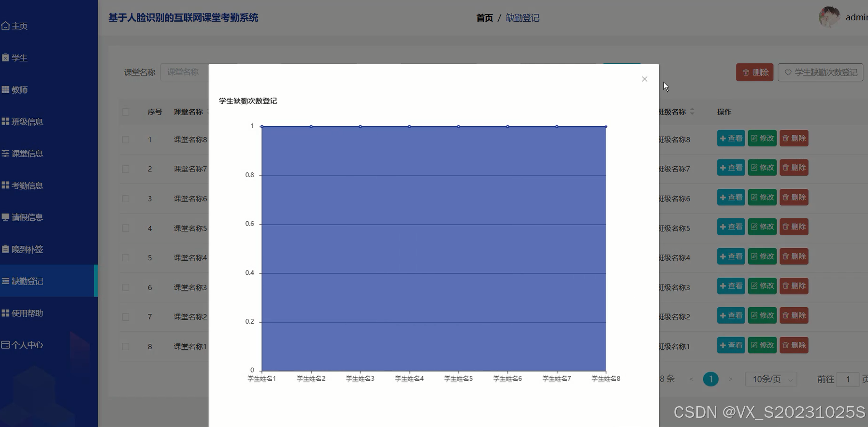Click the card icon beside 个人中心
Image resolution: width=868 pixels, height=427 pixels.
(5, 345)
